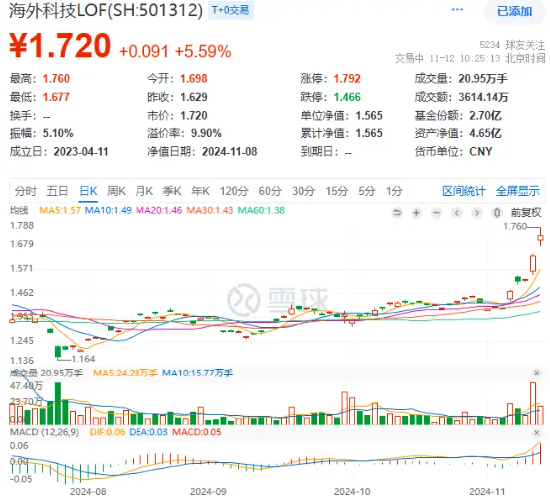Screen dimensions: 550x500
Task: Switch to the 60分 interval tab
Action: pyautogui.click(x=270, y=191)
